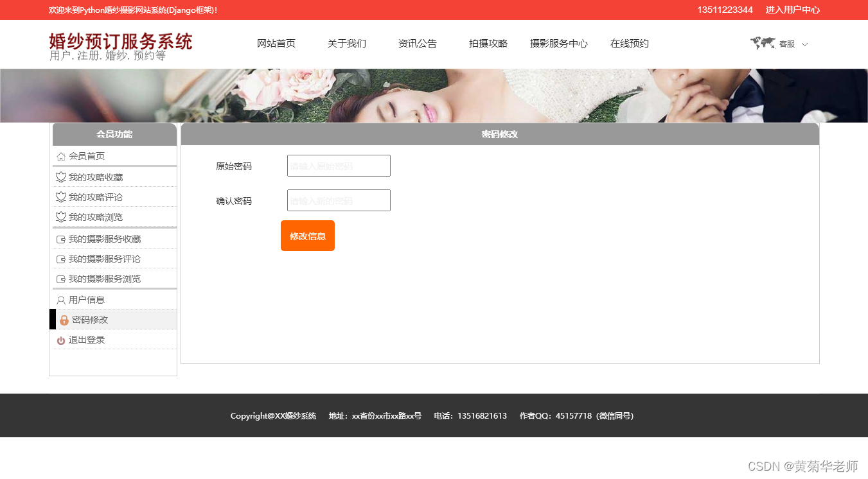Click the footer text 作者QQ：45157718
The width and height of the screenshot is (868, 479).
click(577, 416)
